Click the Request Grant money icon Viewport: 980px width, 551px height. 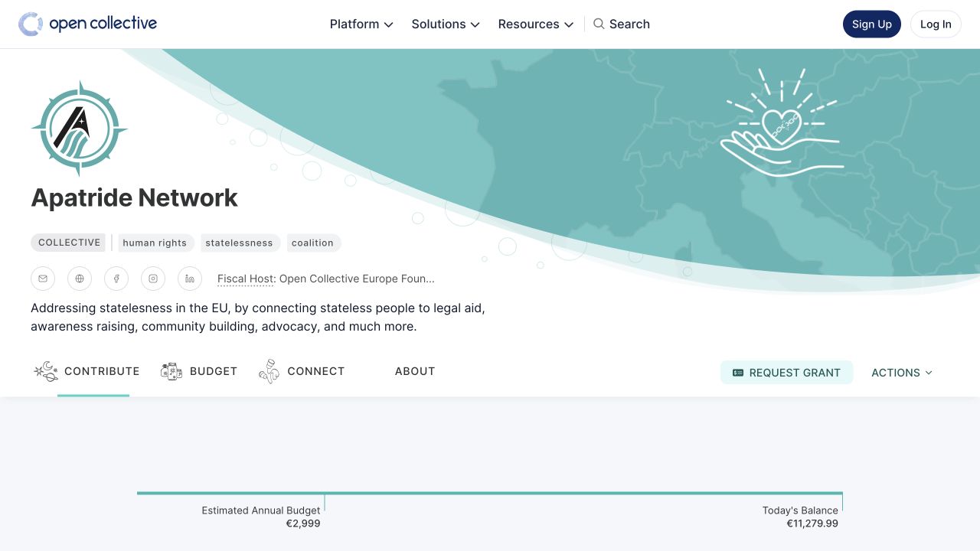[x=738, y=373]
